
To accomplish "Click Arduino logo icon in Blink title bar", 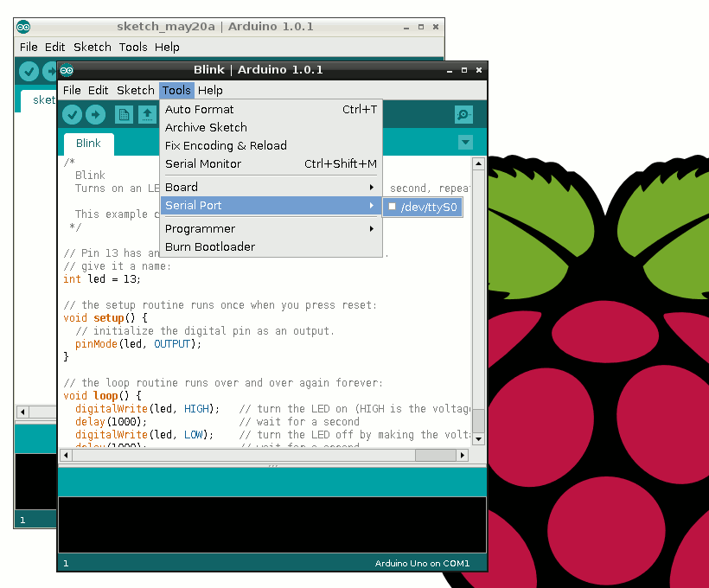I will click(67, 70).
